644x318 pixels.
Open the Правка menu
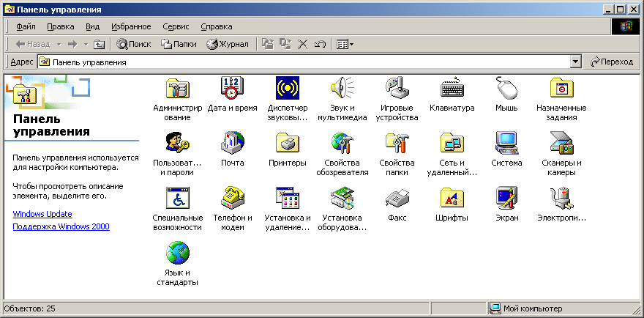click(60, 26)
